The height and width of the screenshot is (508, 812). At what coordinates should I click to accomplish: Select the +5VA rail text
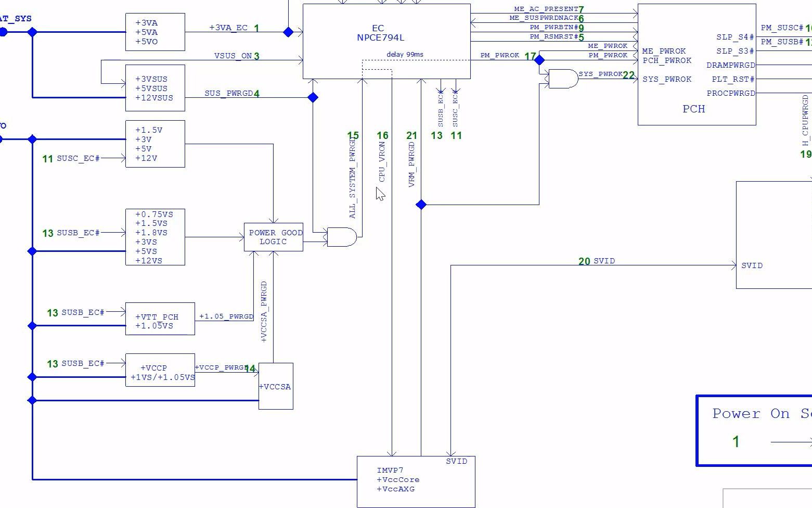146,32
